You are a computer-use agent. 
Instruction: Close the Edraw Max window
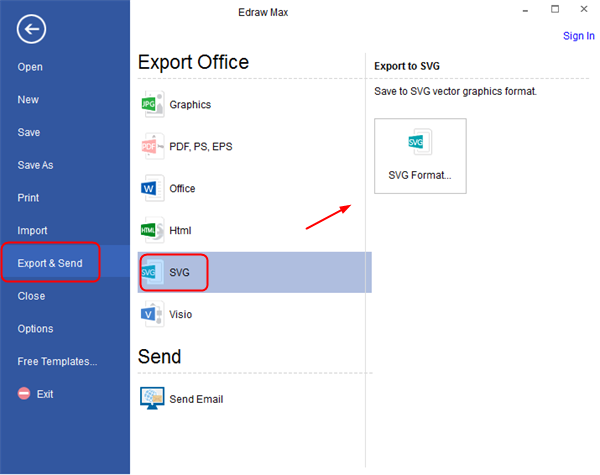[x=584, y=9]
